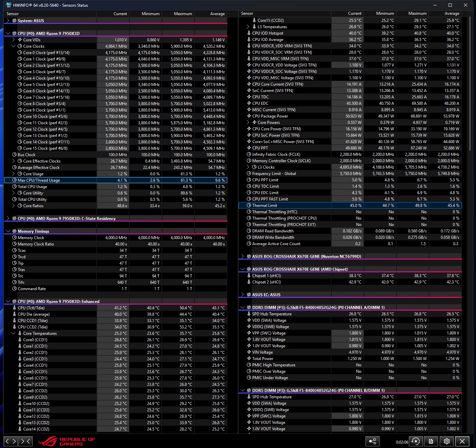Viewport: 476px width, 448px height.
Task: Click the X button in bottom toolbar
Action: coord(462,441)
